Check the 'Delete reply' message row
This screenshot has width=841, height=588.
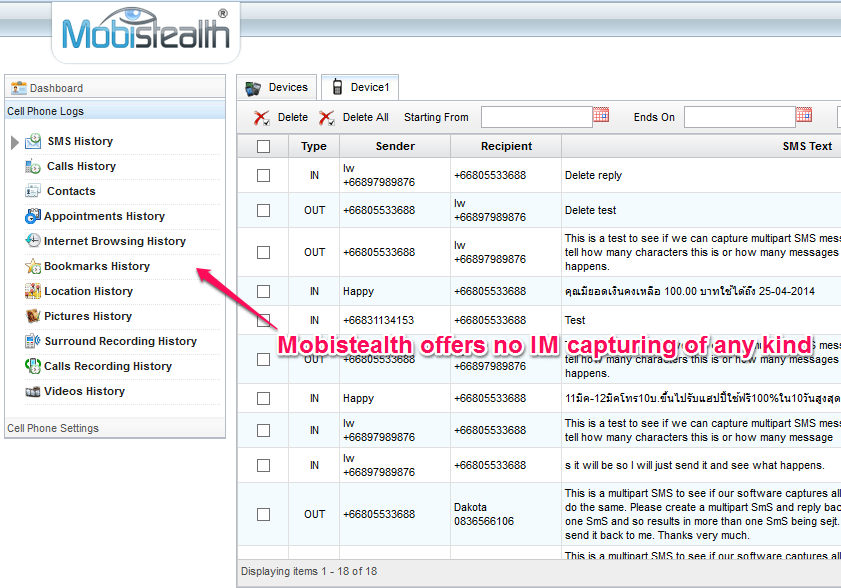pos(263,175)
